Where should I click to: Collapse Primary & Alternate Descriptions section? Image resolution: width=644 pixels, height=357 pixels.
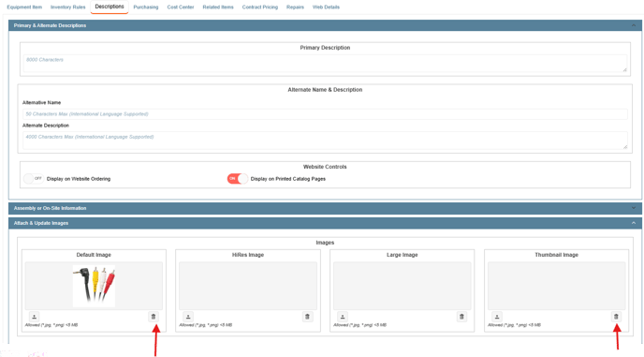point(634,25)
